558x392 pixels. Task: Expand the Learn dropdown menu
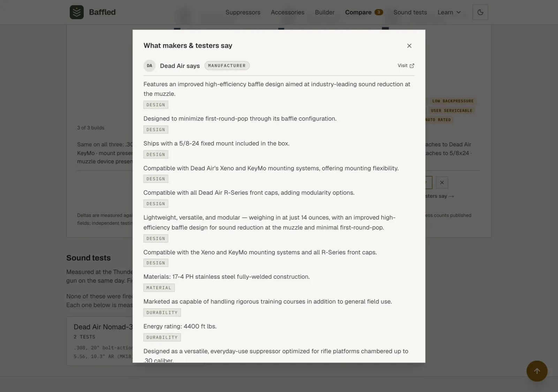(449, 12)
